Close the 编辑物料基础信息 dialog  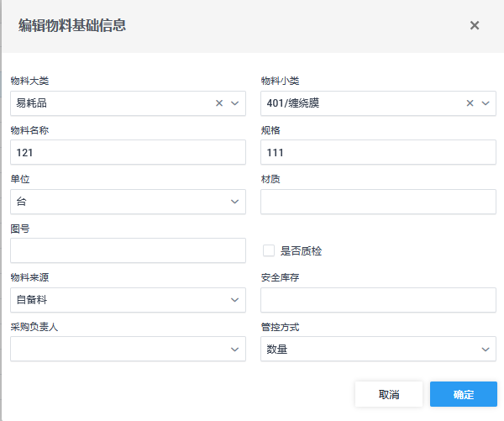tap(475, 25)
